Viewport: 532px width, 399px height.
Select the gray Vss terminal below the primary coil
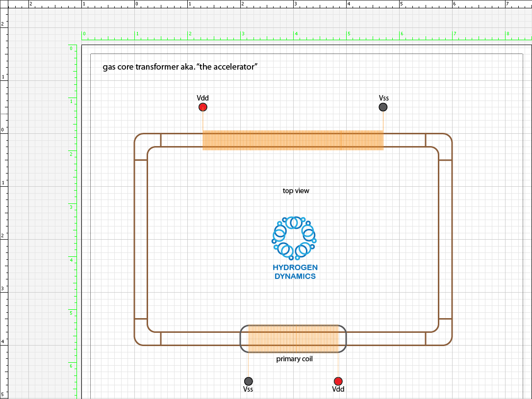pyautogui.click(x=249, y=381)
